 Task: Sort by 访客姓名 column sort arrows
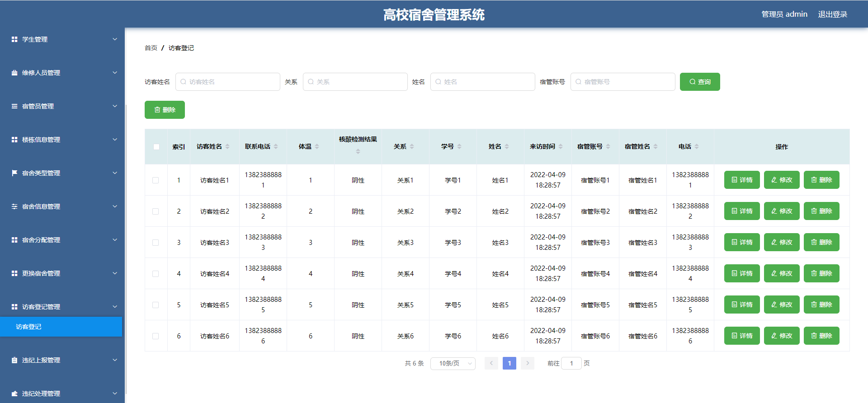(227, 146)
